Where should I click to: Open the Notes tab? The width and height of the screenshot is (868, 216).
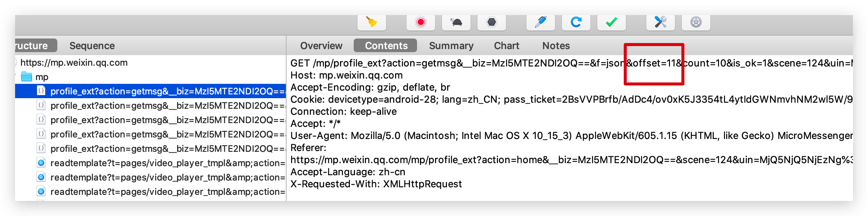pyautogui.click(x=556, y=46)
